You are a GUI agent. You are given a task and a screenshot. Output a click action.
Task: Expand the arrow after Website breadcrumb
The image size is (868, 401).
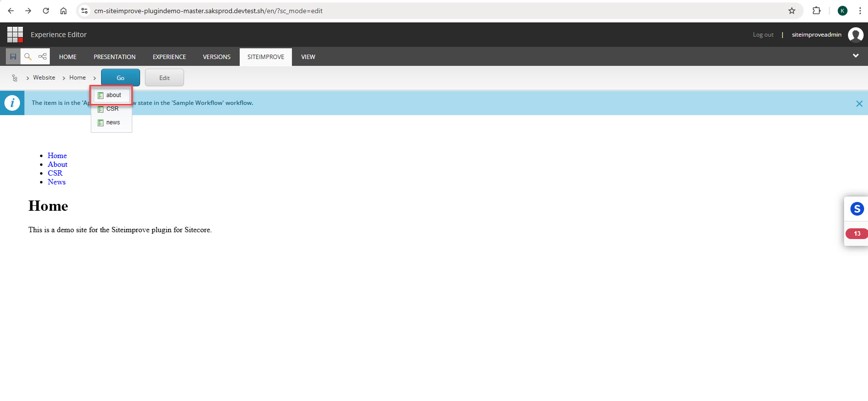click(x=63, y=78)
